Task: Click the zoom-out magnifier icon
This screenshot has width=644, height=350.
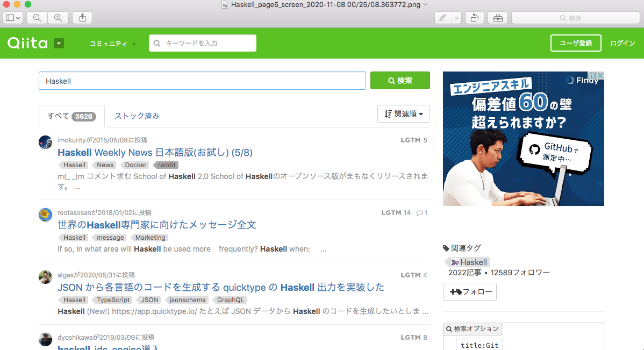Action: [x=37, y=18]
